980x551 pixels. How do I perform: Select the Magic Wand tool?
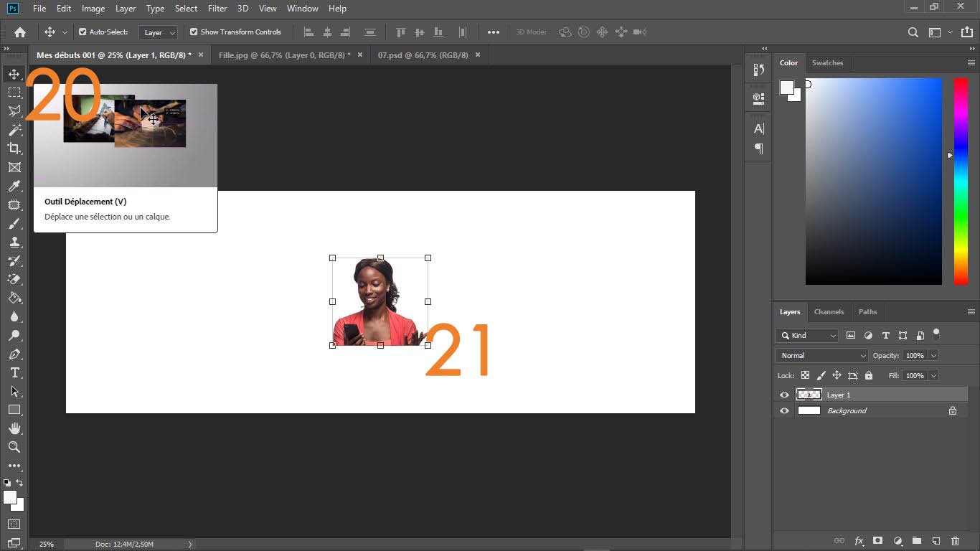14,130
